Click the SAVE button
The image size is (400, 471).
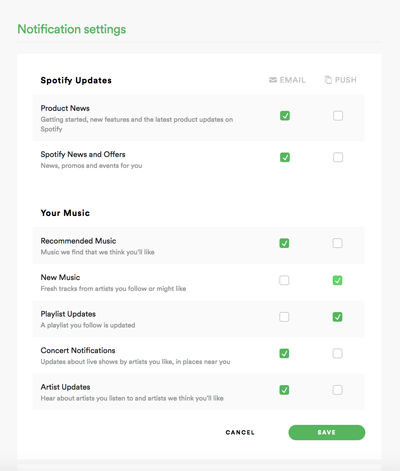tap(327, 432)
